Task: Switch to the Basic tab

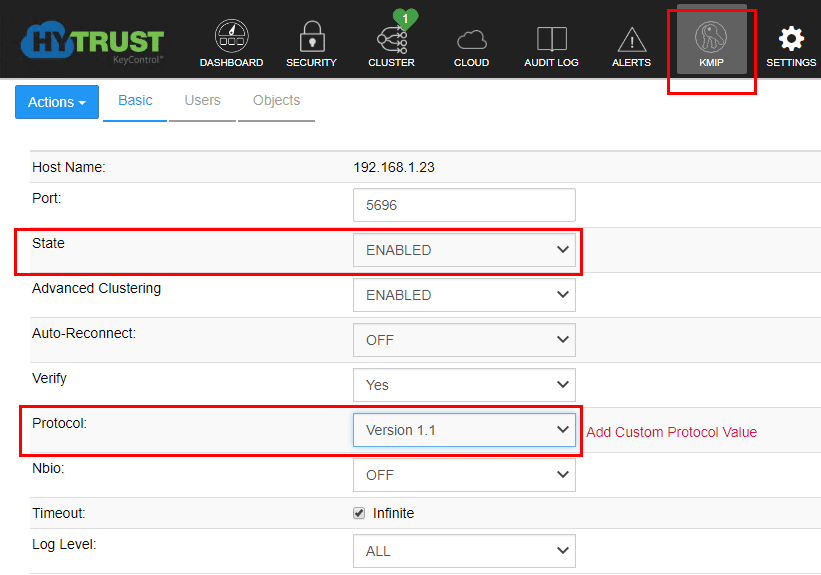Action: click(x=135, y=101)
